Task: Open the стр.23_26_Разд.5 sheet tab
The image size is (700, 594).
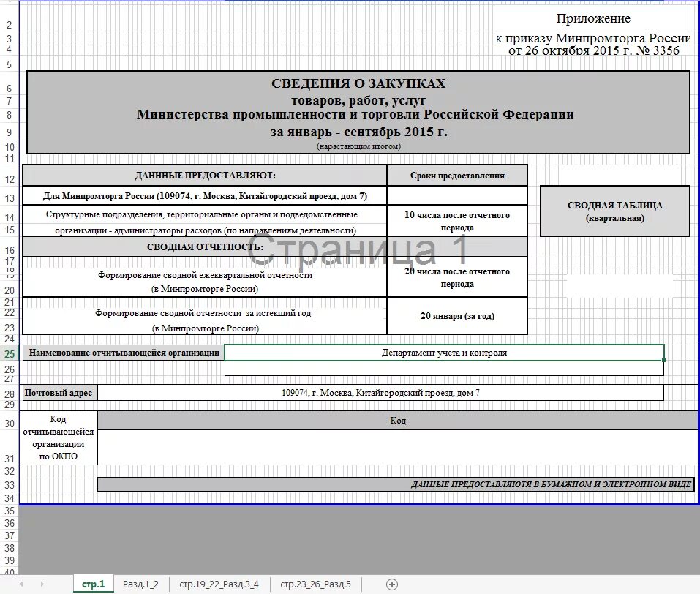Action: (316, 584)
